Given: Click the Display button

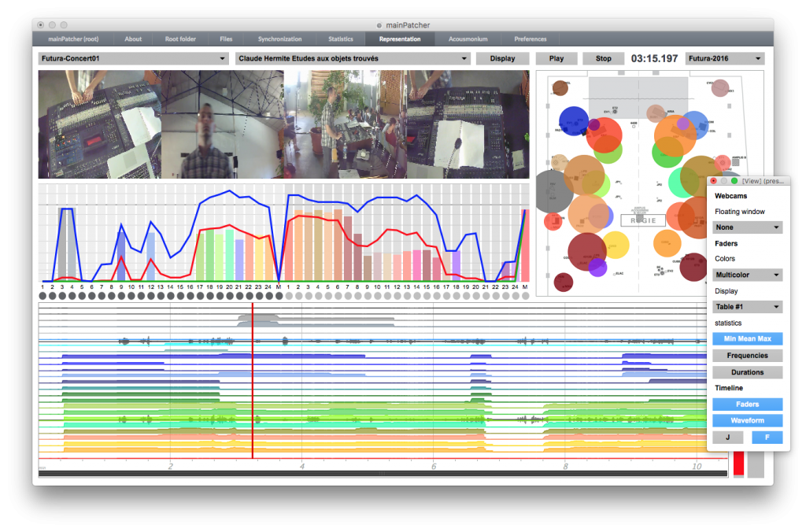Looking at the screenshot, I should click(x=502, y=58).
